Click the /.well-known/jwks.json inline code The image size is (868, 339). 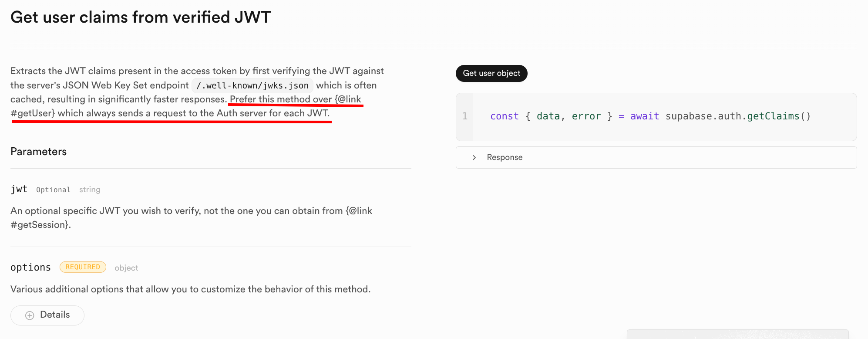pyautogui.click(x=252, y=85)
